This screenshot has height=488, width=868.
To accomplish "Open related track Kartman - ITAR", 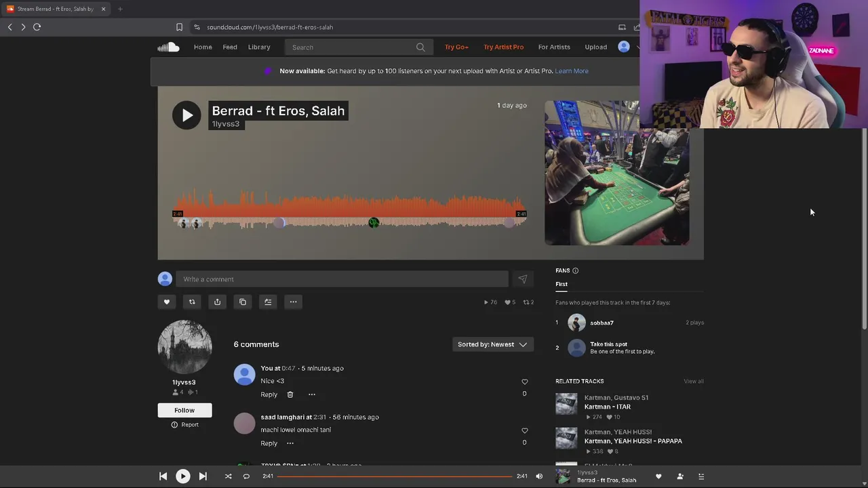I will click(x=608, y=407).
